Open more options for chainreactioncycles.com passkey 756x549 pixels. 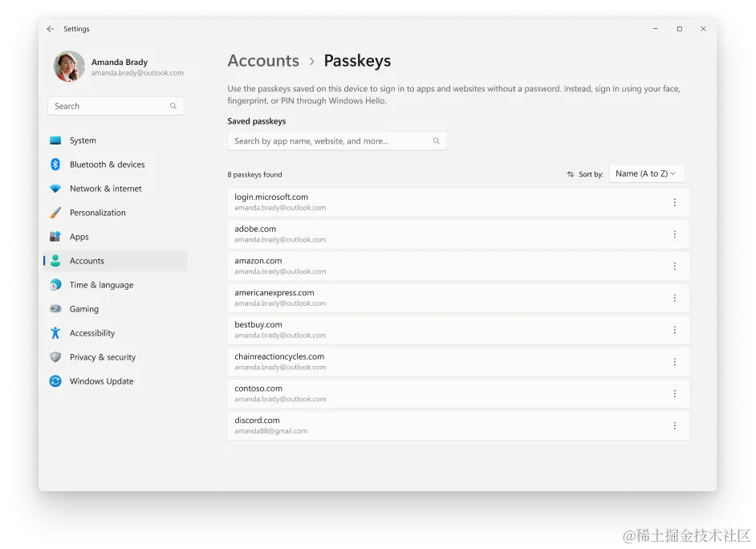coord(674,362)
